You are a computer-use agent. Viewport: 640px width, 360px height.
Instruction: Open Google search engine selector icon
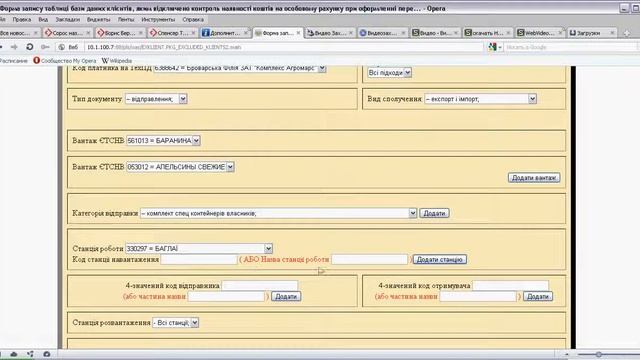coord(495,47)
